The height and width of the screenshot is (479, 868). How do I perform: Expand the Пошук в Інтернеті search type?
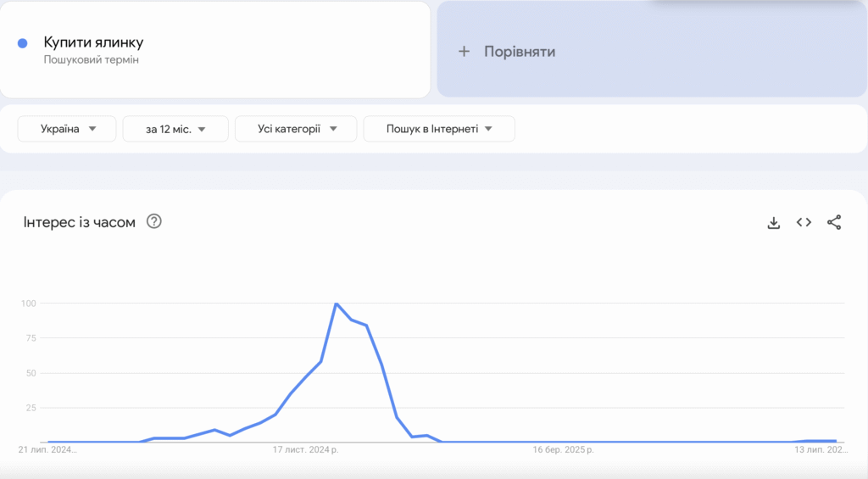[439, 129]
